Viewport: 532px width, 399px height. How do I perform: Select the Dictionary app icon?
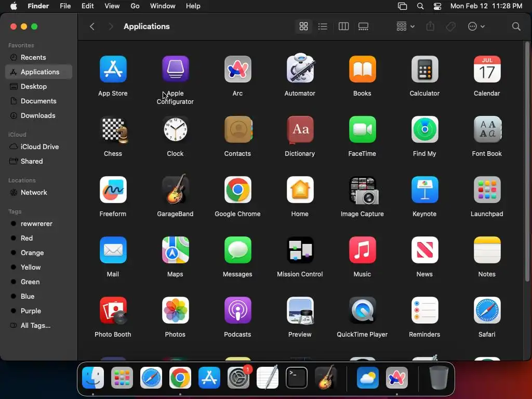pos(300,130)
